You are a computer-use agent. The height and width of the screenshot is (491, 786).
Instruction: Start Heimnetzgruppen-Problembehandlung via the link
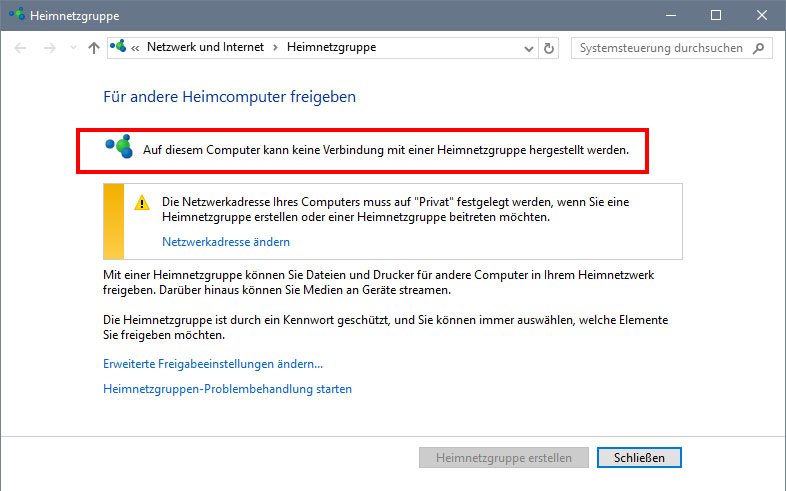click(x=227, y=389)
